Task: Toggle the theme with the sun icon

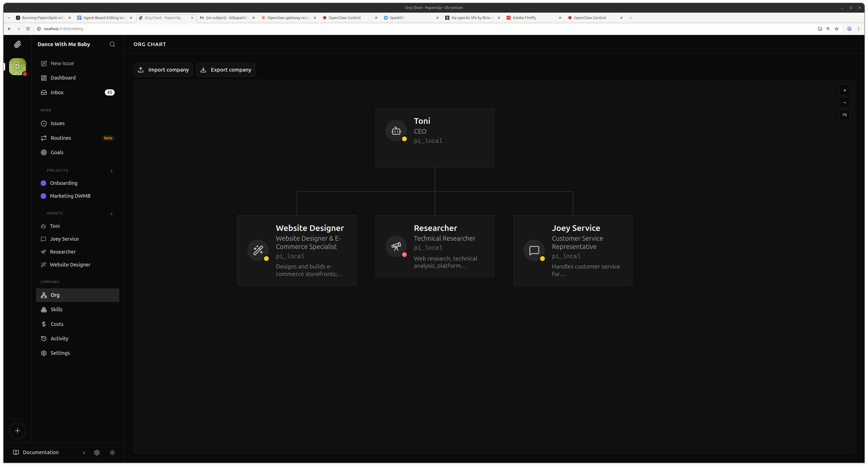Action: click(112, 452)
